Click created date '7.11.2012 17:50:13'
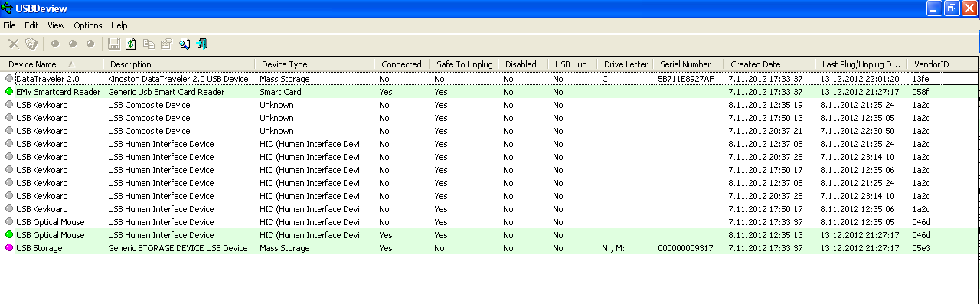This screenshot has width=980, height=304. point(766,117)
